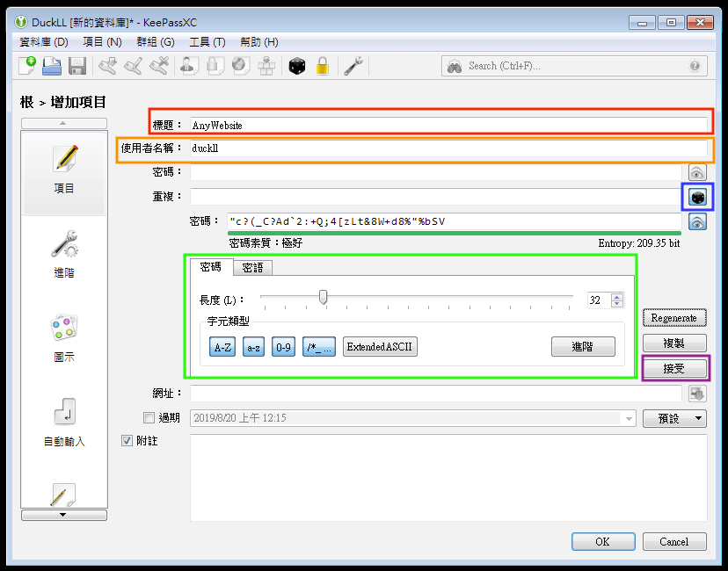The image size is (728, 571).
Task: Open settings via the wrench icon
Action: tap(353, 66)
